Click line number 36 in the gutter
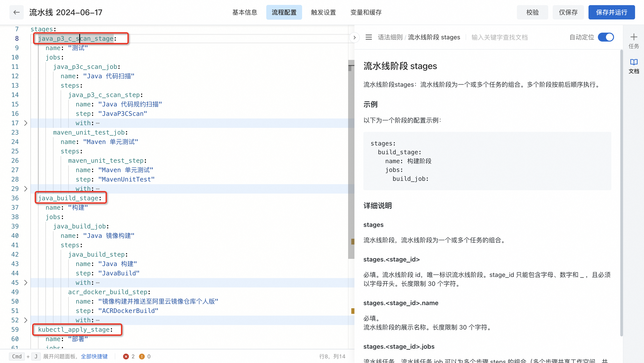The width and height of the screenshot is (644, 363). tap(15, 198)
